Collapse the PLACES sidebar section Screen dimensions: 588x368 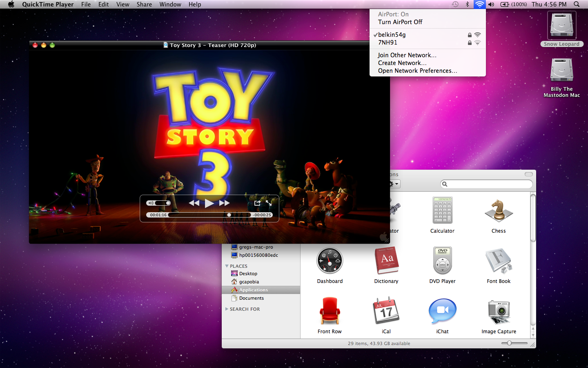227,266
